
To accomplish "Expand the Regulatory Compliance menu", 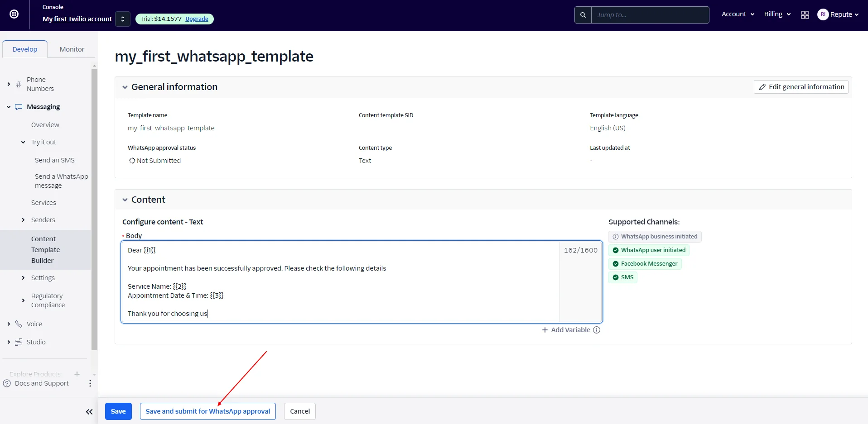I will [x=23, y=300].
